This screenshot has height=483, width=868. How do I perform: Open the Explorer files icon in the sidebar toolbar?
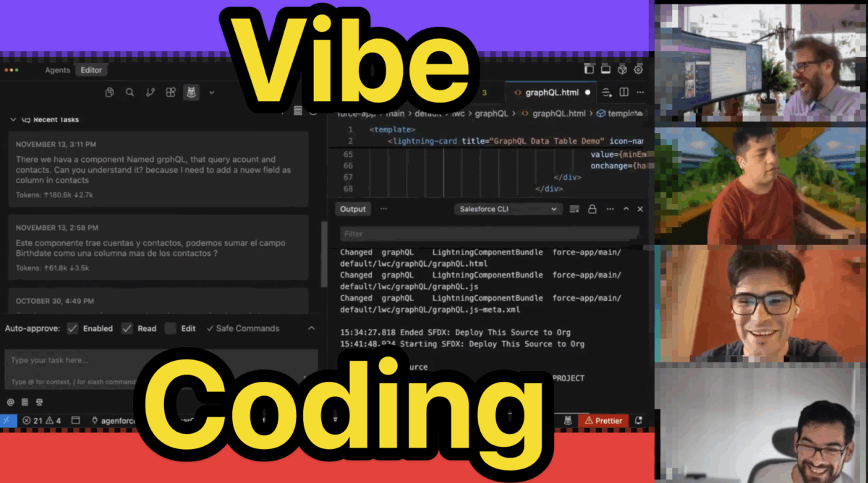click(109, 93)
